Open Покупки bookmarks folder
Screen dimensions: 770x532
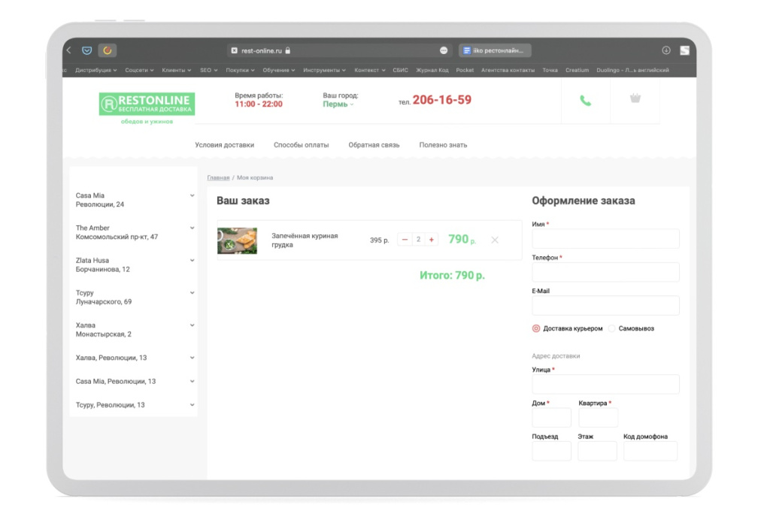(240, 70)
